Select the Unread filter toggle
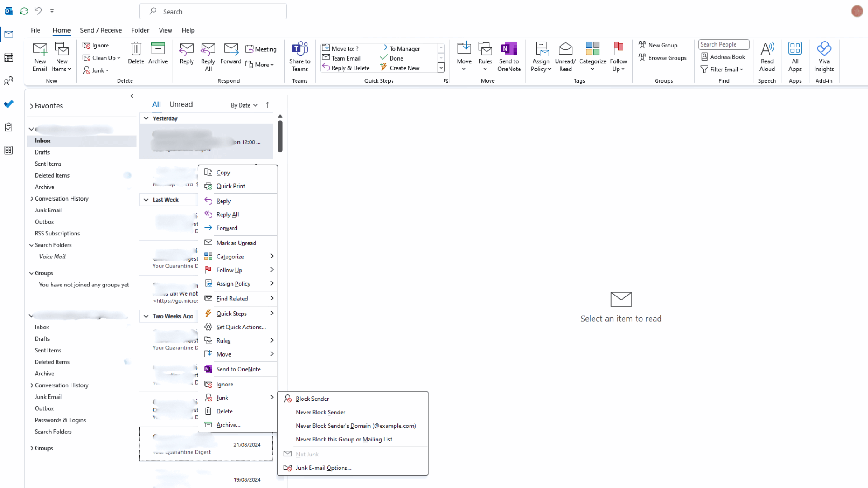Screen dimensions: 868x488 (181, 104)
